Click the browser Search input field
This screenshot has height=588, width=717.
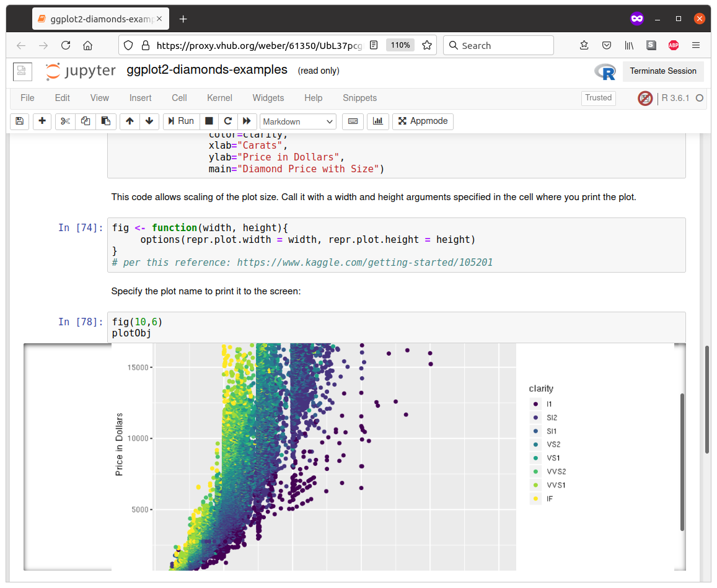[498, 45]
